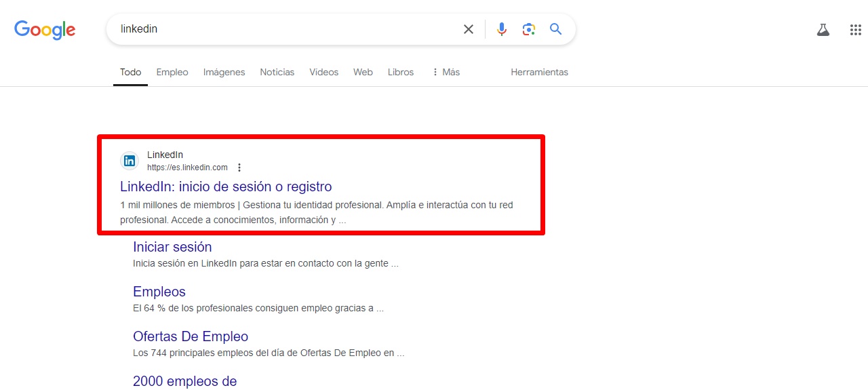Open Herramientas search tools

[540, 72]
